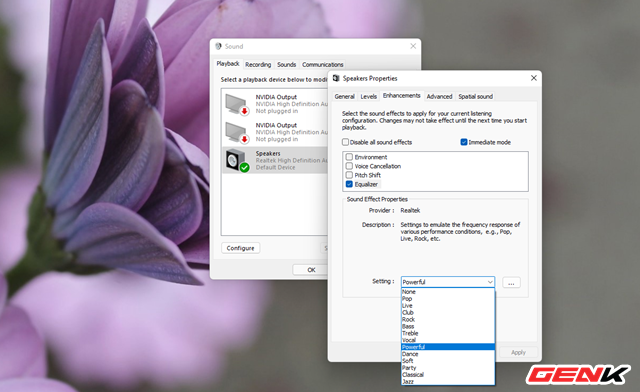Choose Party equalizer preset
Image resolution: width=640 pixels, height=392 pixels.
coord(448,368)
